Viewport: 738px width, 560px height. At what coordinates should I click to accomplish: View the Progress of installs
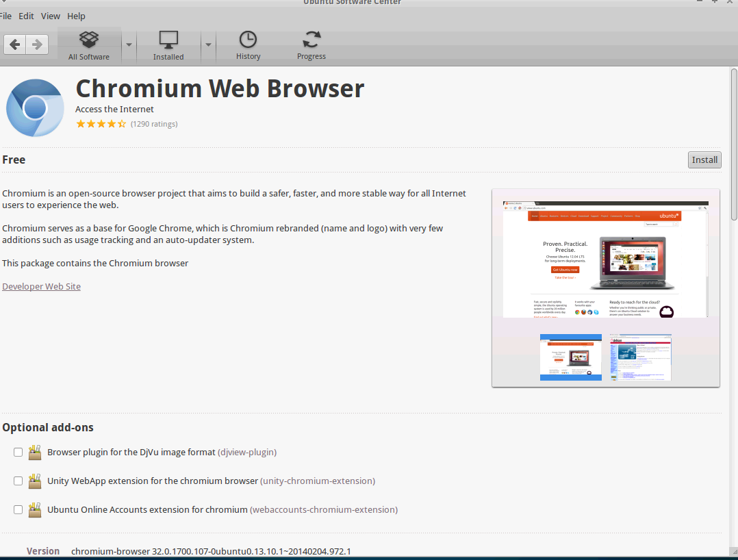tap(311, 46)
